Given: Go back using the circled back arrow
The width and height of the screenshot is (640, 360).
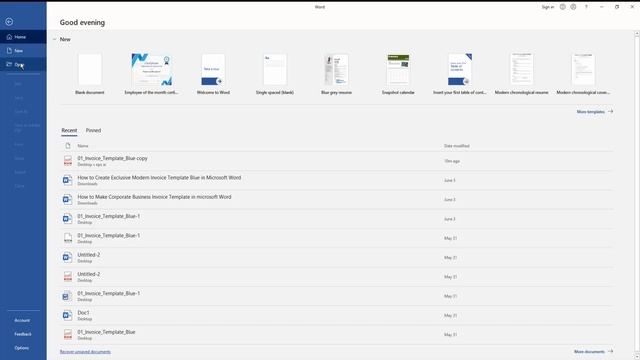Looking at the screenshot, I should pos(9,22).
